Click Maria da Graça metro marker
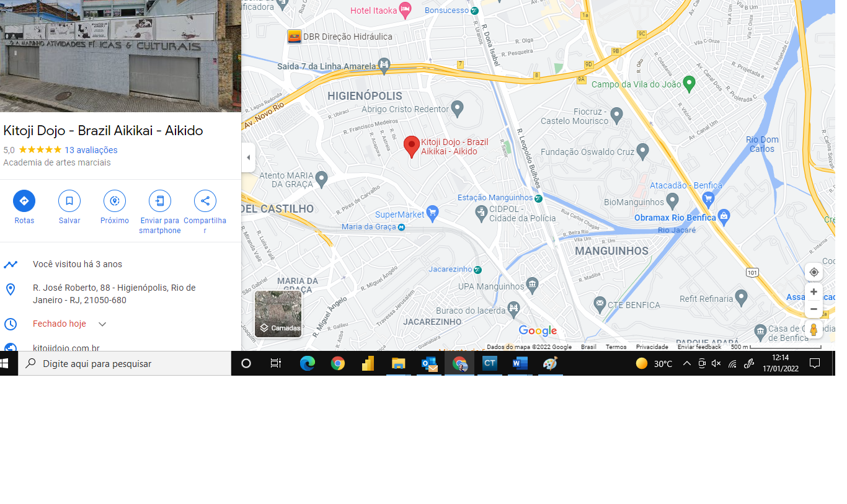 [x=401, y=227]
